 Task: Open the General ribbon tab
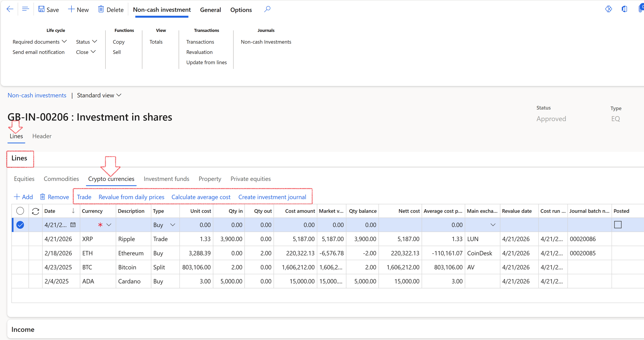pyautogui.click(x=210, y=10)
